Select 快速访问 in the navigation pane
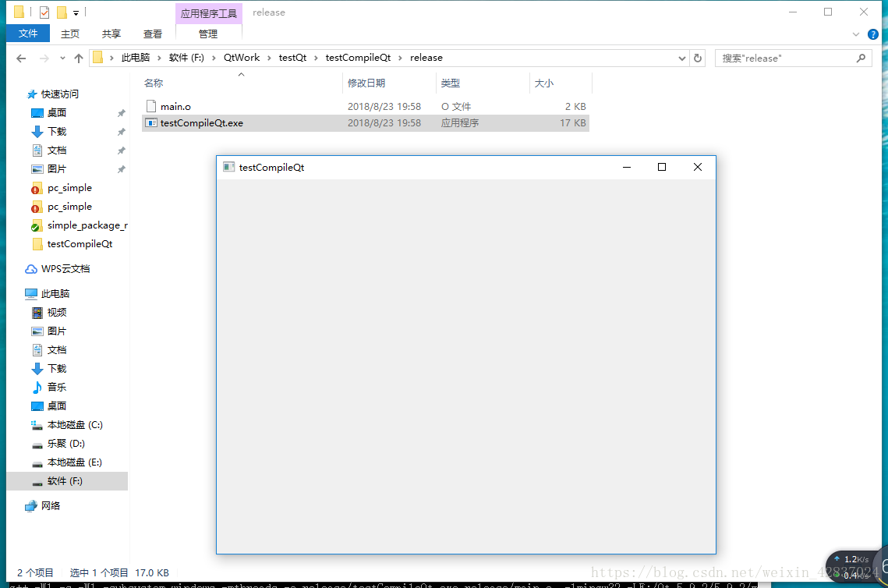Screen dimensions: 888x588 pyautogui.click(x=59, y=94)
